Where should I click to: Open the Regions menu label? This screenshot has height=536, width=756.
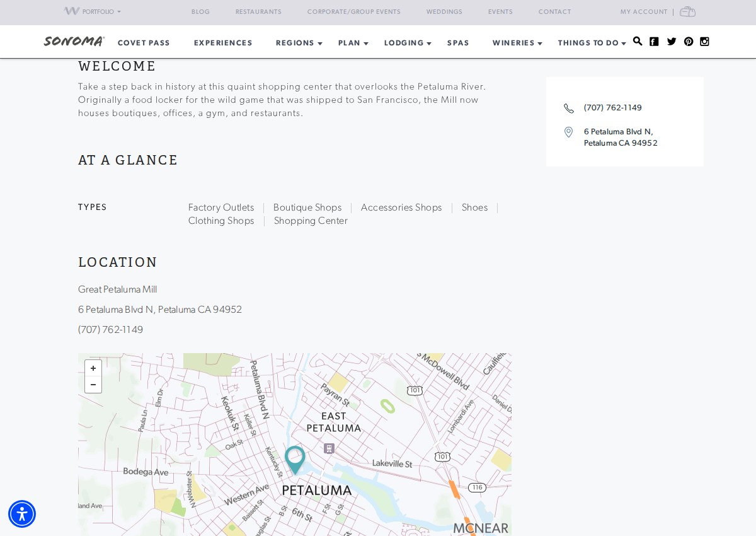point(295,43)
